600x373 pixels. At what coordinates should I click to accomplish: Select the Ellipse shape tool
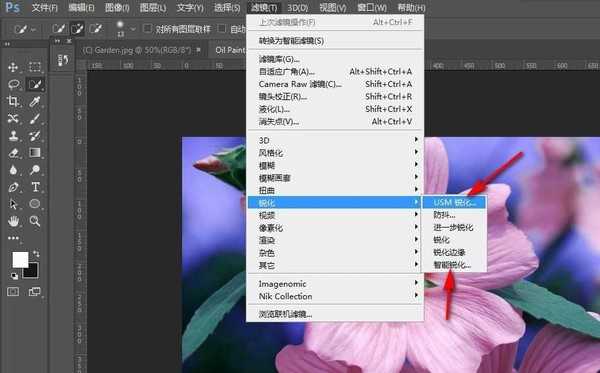coord(35,204)
